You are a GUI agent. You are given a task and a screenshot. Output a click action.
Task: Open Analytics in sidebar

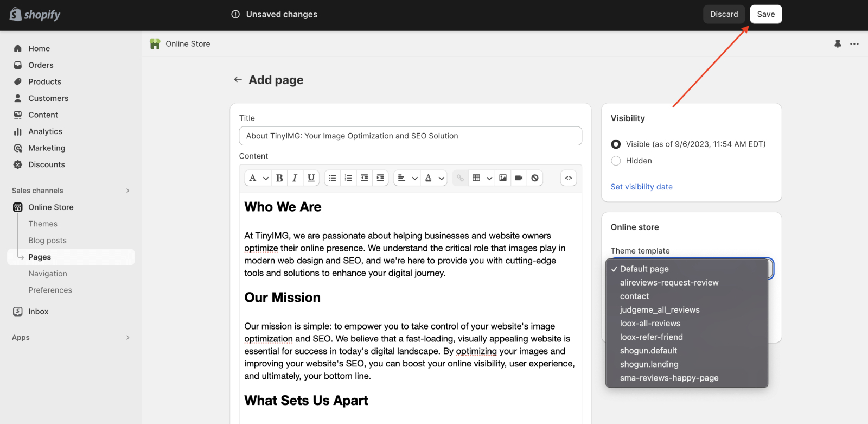click(71, 131)
